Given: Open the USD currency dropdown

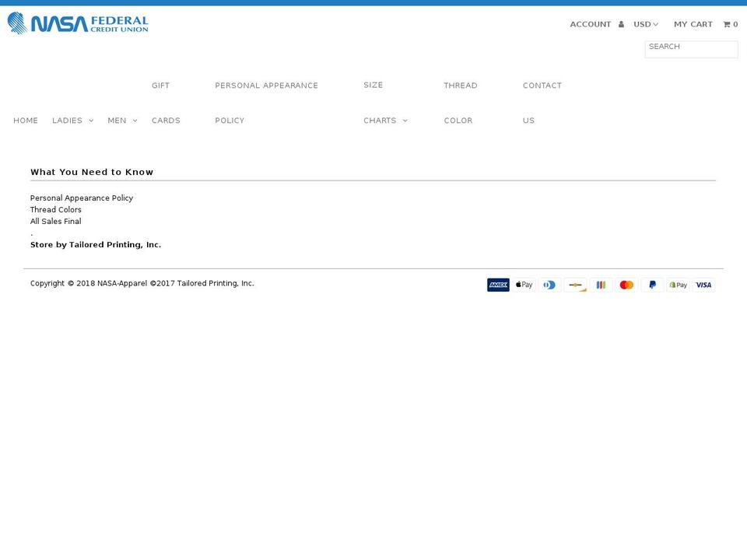Looking at the screenshot, I should (x=646, y=24).
